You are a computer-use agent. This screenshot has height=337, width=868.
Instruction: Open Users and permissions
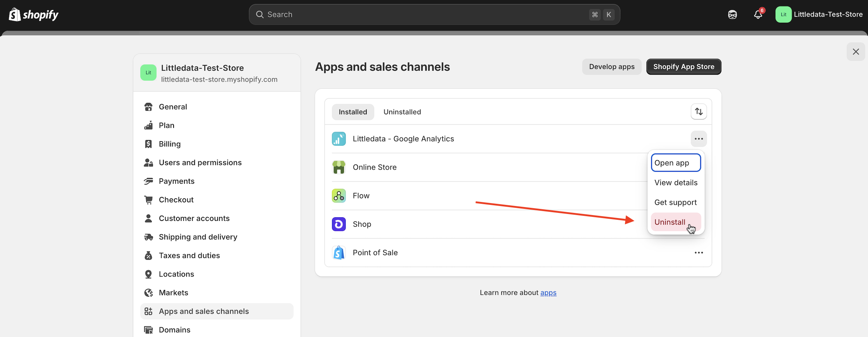[216, 162]
